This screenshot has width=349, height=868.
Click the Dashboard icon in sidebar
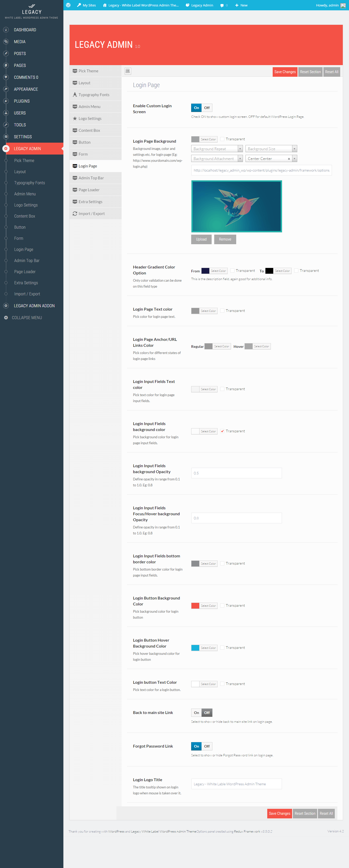click(x=6, y=30)
